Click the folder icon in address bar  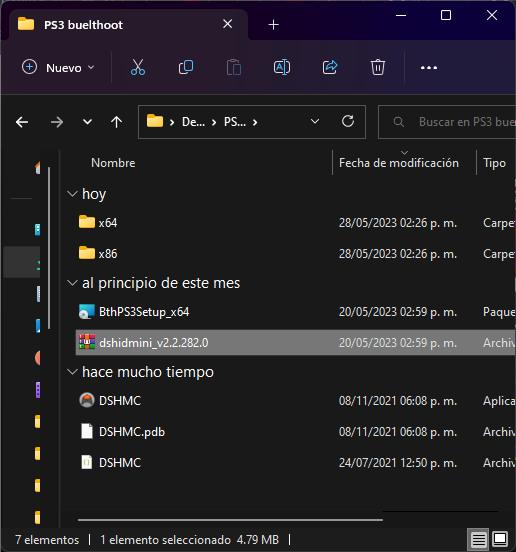pyautogui.click(x=155, y=121)
